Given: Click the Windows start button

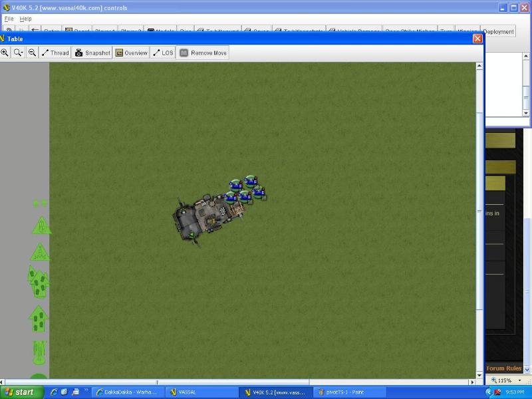Looking at the screenshot, I should pos(19,392).
